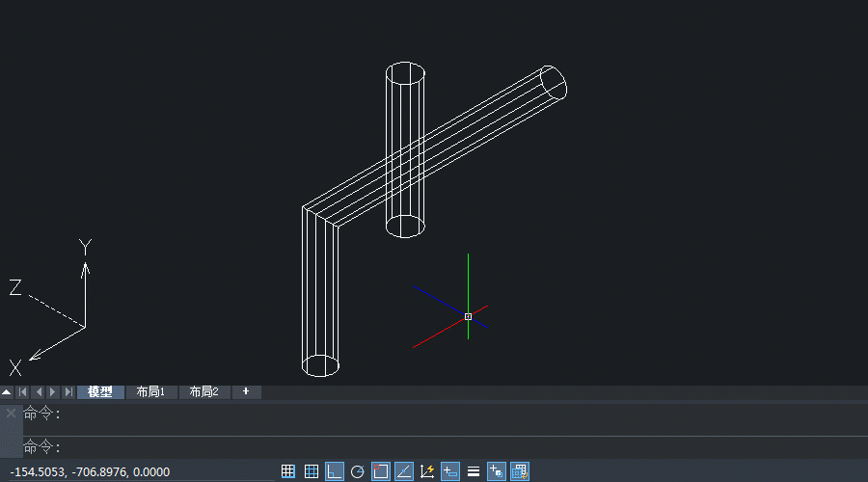Add a new layout with plus button
Screen dimensions: 868x482
point(246,391)
